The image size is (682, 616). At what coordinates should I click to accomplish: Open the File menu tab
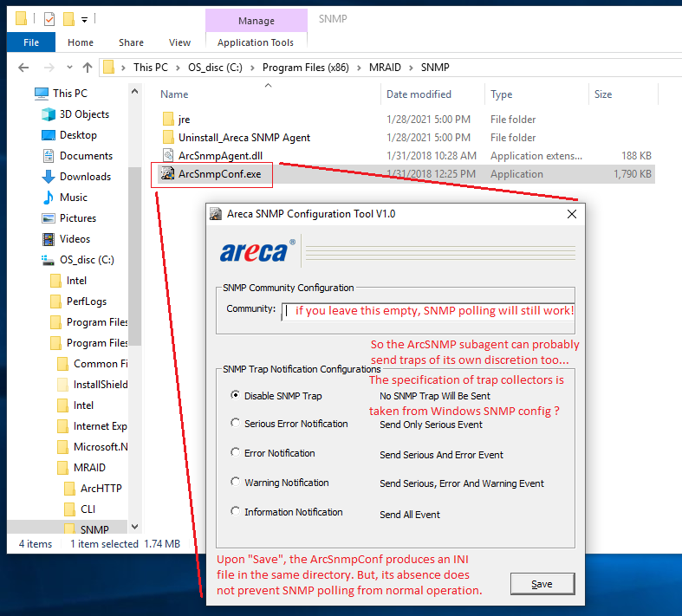coord(31,42)
